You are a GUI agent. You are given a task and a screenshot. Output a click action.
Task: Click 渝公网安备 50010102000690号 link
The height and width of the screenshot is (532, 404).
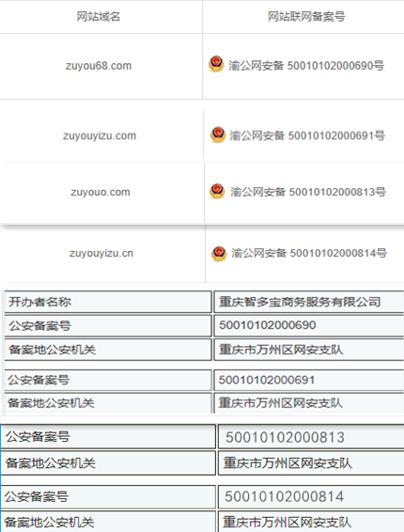click(306, 66)
